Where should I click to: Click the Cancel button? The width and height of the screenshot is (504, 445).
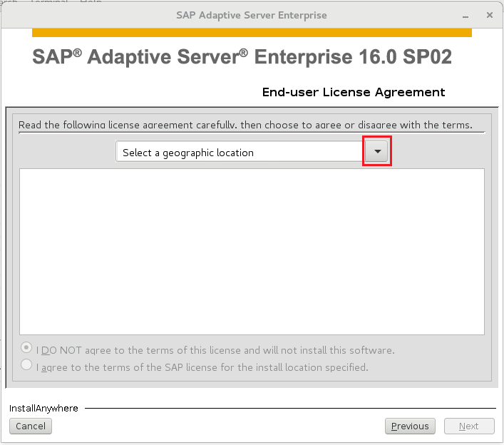(31, 426)
